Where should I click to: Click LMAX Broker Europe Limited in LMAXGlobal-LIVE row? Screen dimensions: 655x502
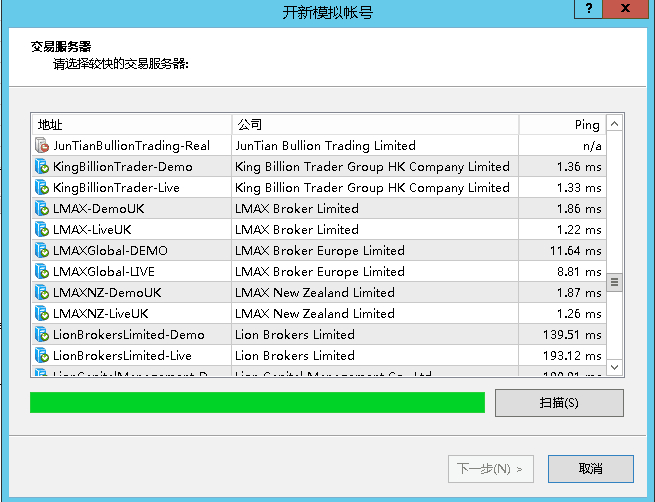(x=320, y=271)
